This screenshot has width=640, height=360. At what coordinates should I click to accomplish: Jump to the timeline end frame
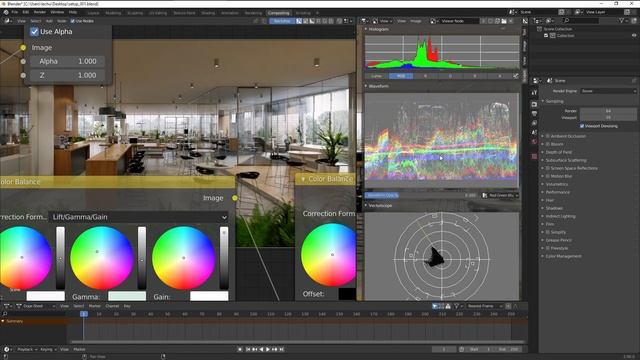[282, 349]
